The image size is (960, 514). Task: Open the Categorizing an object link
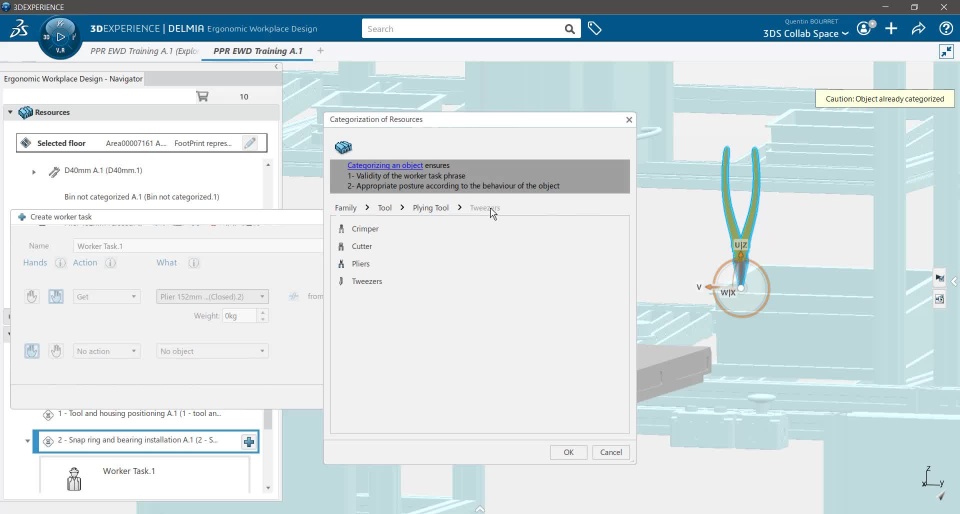click(385, 165)
